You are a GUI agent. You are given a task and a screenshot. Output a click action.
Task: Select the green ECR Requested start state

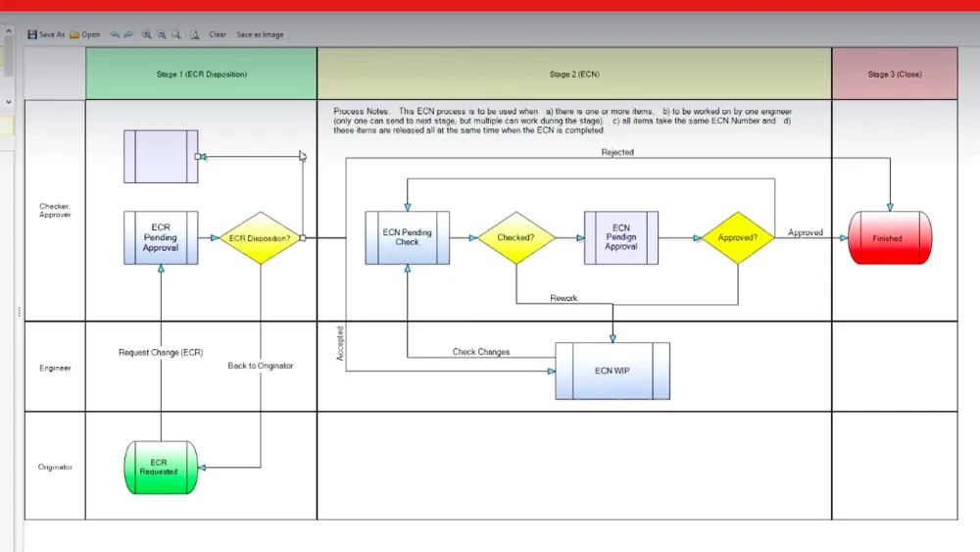tap(161, 467)
